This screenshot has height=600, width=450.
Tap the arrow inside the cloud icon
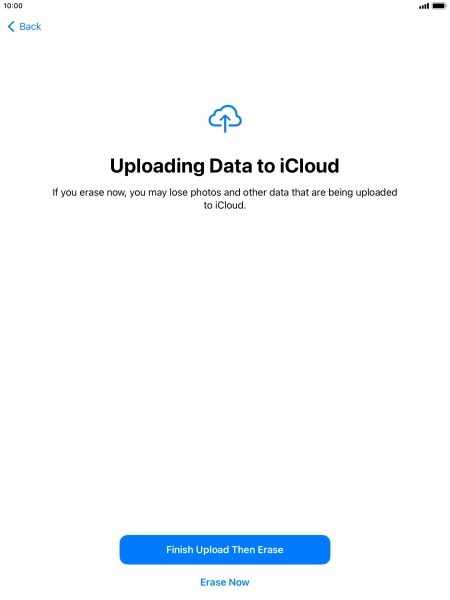click(225, 123)
